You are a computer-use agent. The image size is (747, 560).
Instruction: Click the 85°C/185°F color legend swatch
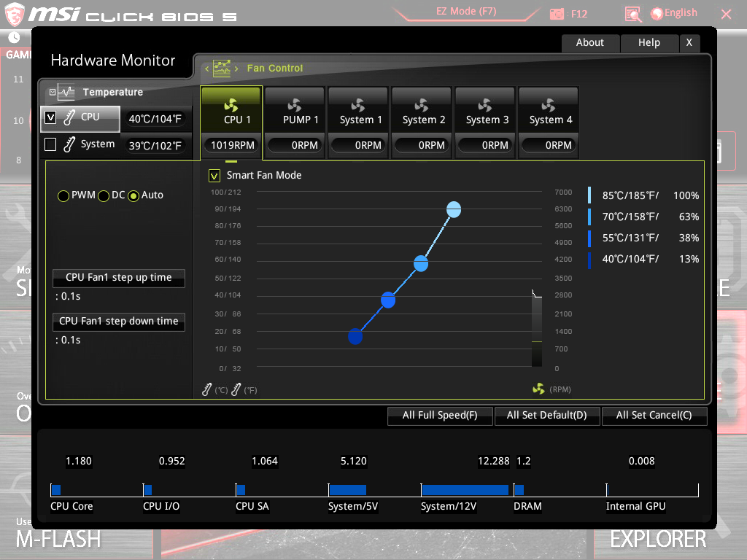coord(589,195)
